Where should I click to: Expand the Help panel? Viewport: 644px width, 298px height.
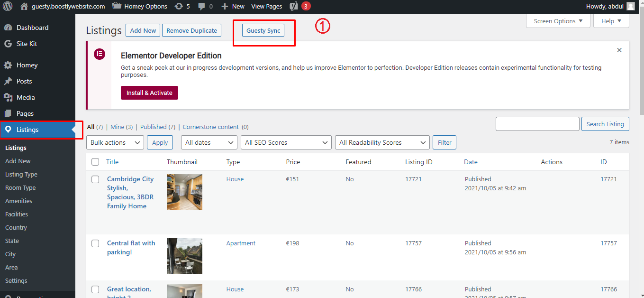[x=611, y=21]
